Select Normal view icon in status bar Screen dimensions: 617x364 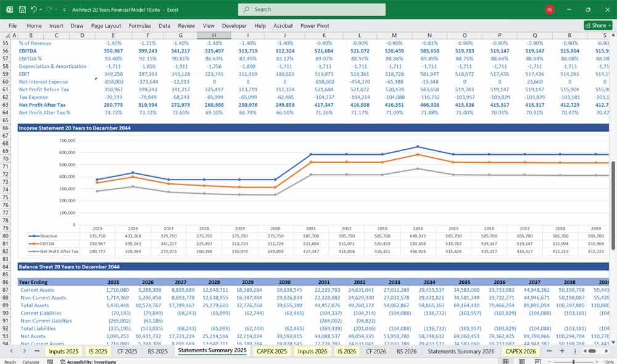[x=505, y=362]
